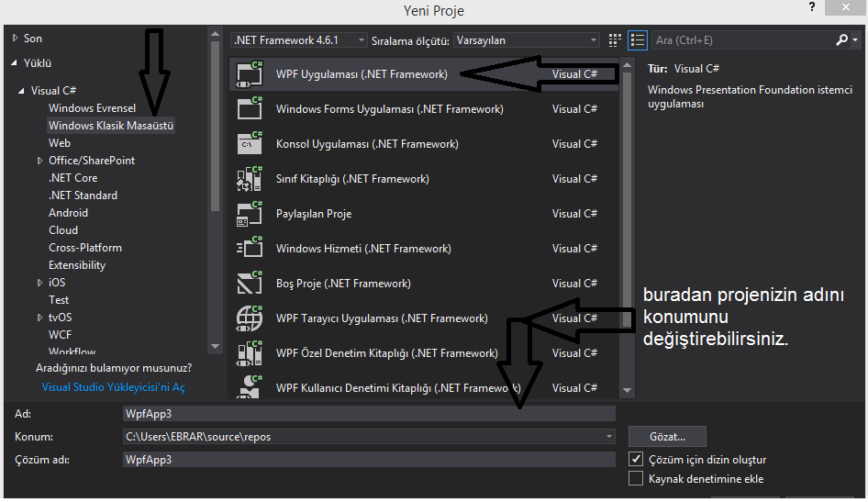Switch to medium icons grid view
Viewport: 868px width, 502px height.
coord(615,40)
